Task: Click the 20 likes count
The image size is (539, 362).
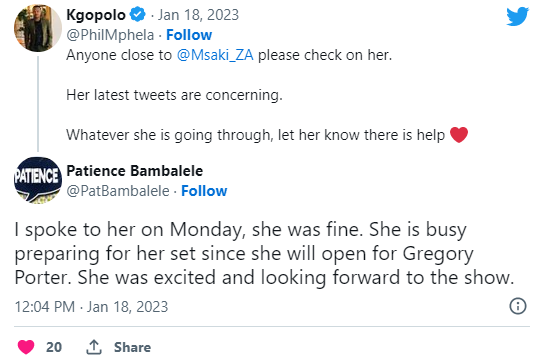Action: 54,347
